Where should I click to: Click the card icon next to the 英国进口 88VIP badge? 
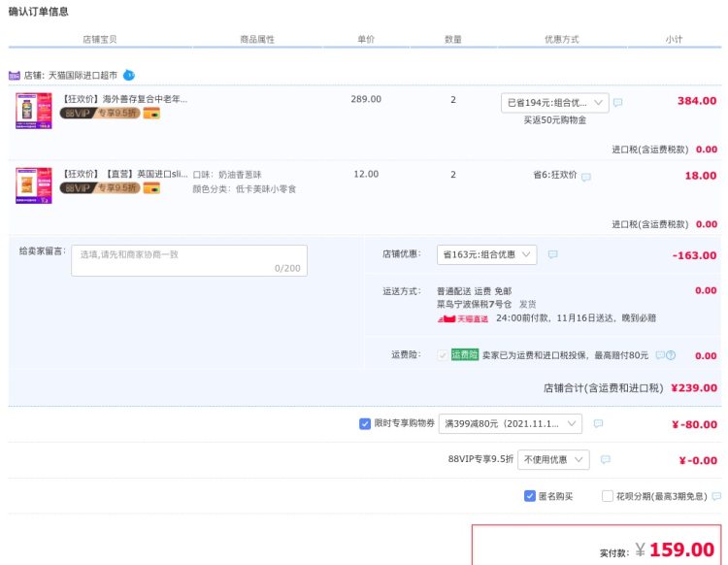coord(151,187)
